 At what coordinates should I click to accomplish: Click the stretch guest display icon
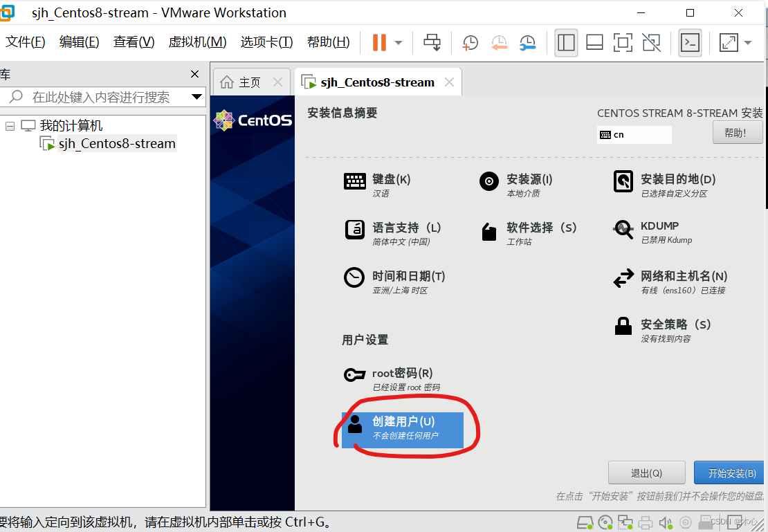click(729, 43)
